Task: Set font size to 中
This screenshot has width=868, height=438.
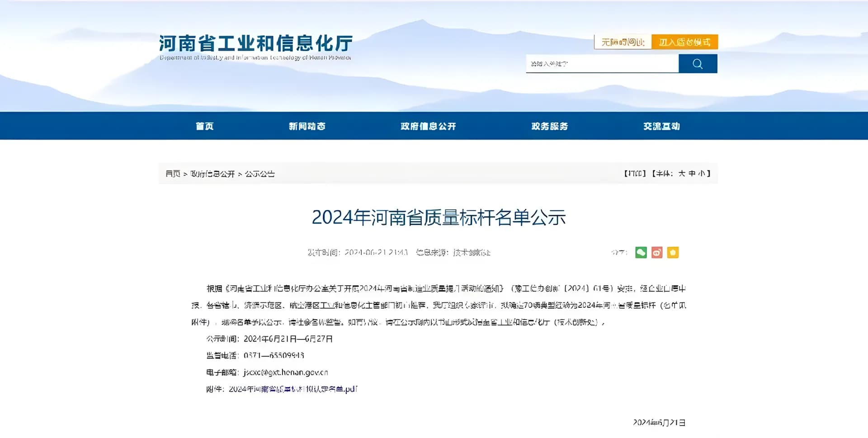Action: [x=692, y=174]
